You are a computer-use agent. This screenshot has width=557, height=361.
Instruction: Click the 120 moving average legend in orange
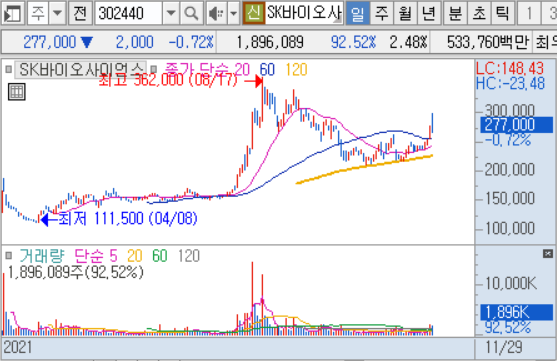coord(296,69)
